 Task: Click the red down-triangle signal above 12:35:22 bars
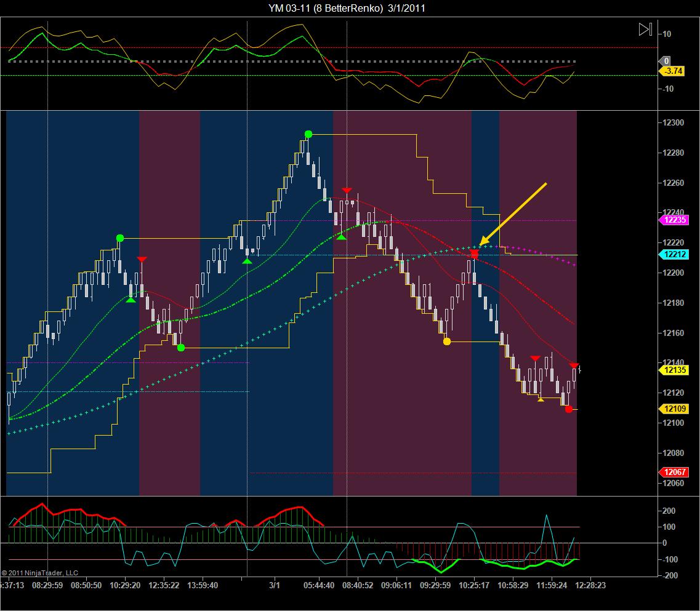pyautogui.click(x=142, y=259)
